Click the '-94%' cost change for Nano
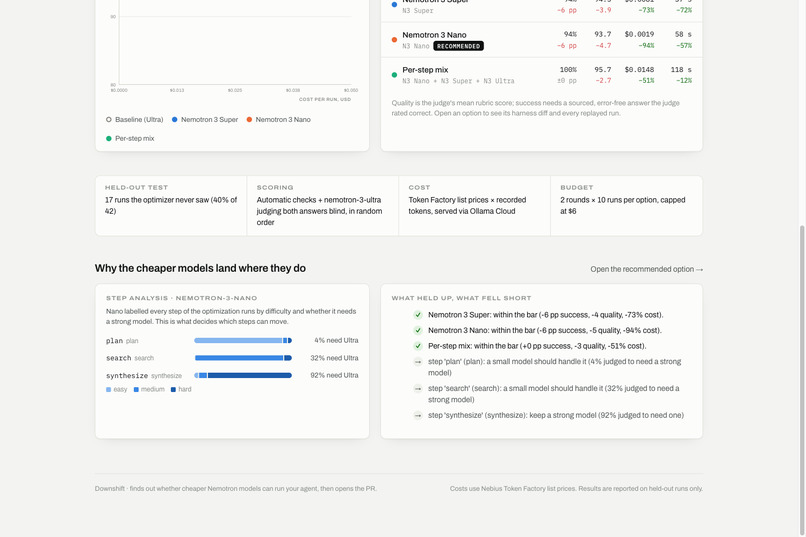This screenshot has width=806, height=537. click(x=646, y=46)
